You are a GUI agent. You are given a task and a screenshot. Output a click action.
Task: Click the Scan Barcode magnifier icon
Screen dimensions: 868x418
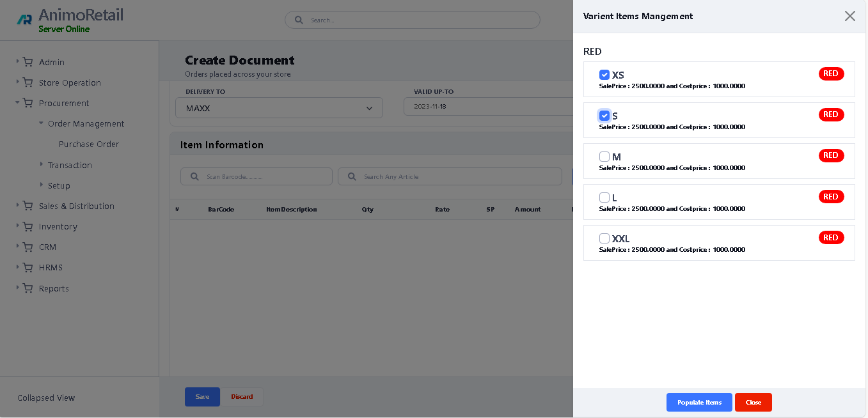194,176
